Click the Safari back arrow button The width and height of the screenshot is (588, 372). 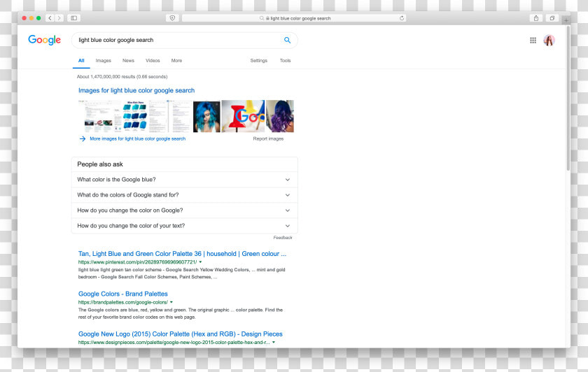coord(50,18)
